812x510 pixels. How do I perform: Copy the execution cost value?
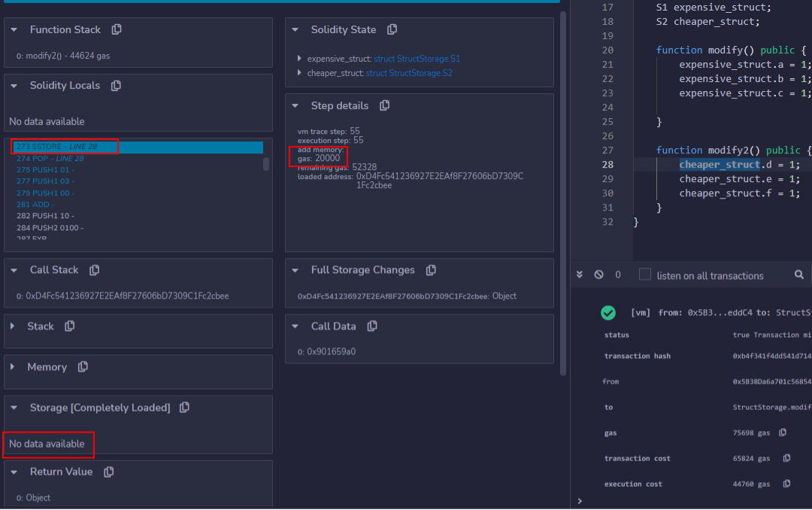click(x=786, y=484)
